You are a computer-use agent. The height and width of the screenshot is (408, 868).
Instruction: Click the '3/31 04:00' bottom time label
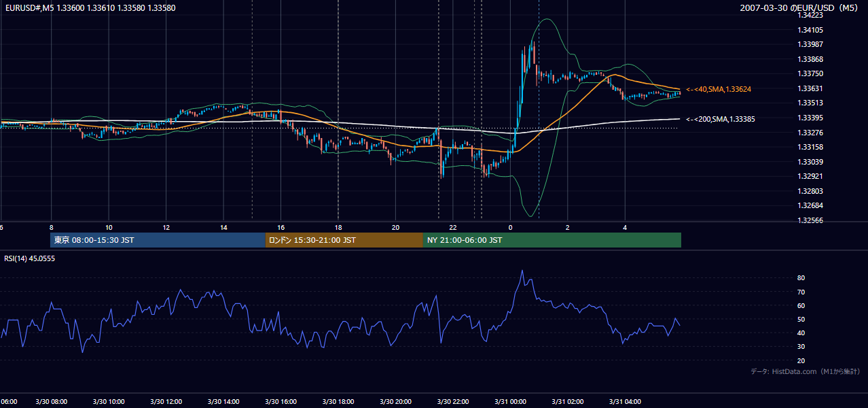[x=625, y=402]
